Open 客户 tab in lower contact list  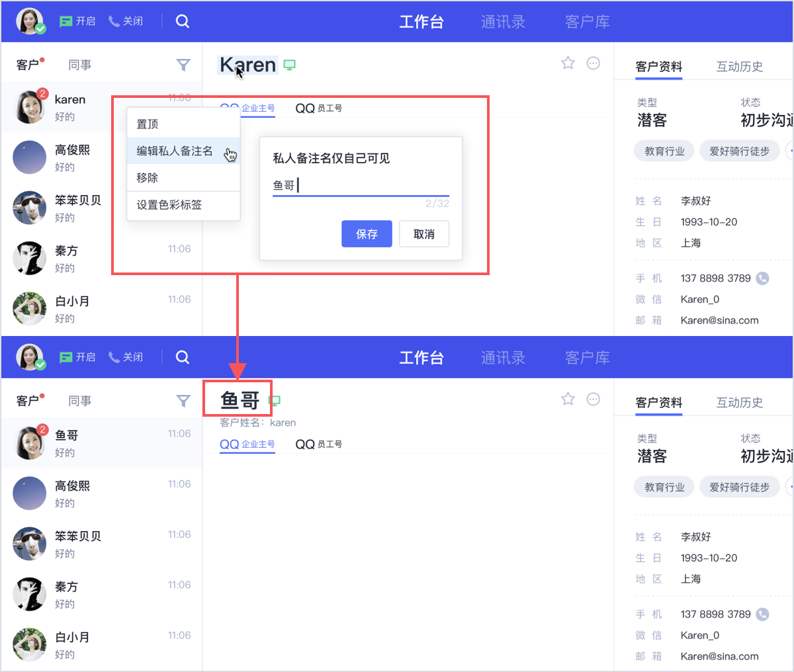[28, 401]
